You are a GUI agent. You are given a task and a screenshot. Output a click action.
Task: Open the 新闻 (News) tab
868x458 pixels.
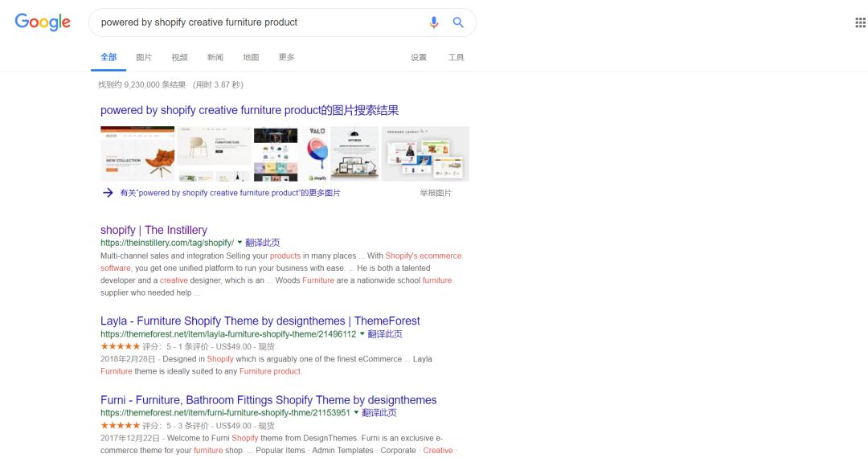click(215, 58)
